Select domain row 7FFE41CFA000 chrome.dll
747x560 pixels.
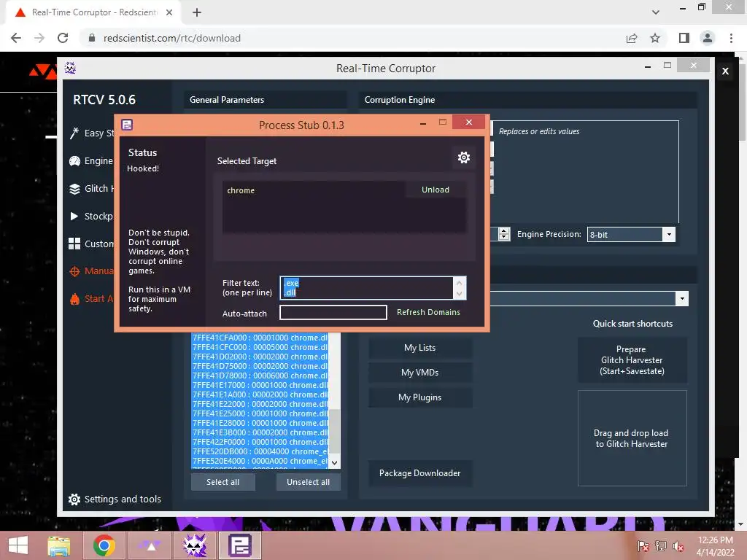260,338
